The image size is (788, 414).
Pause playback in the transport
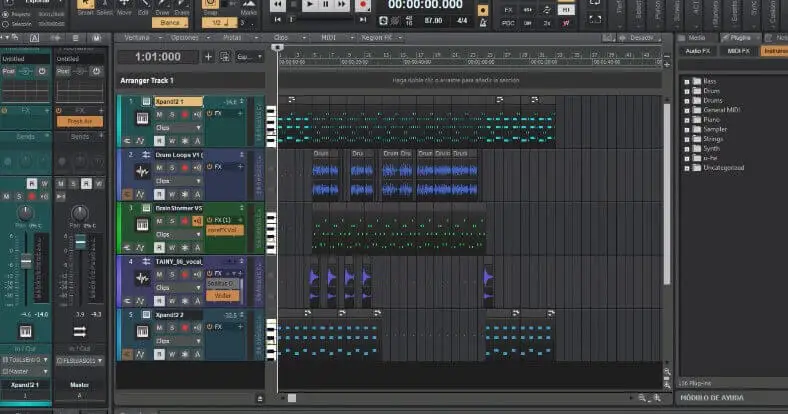326,5
